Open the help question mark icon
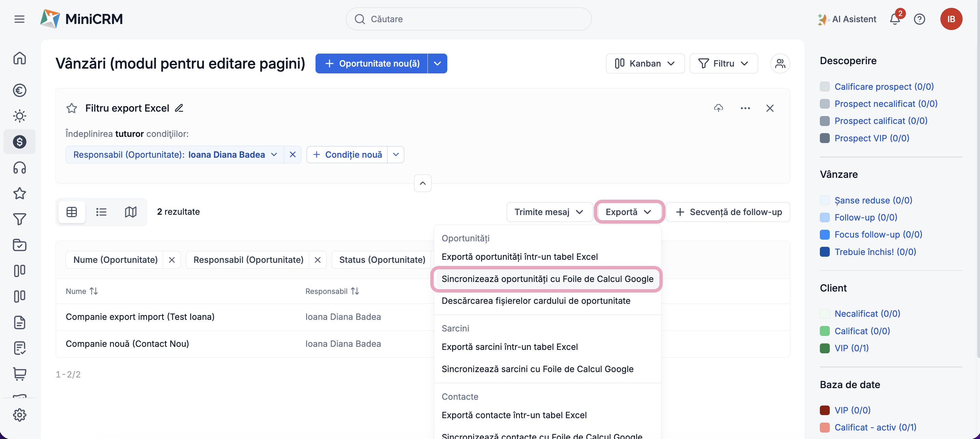 tap(919, 19)
